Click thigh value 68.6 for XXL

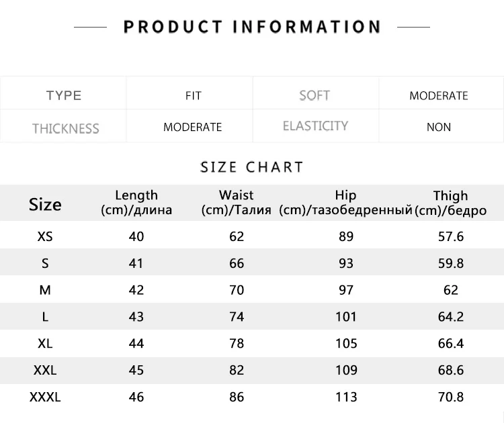tap(451, 371)
